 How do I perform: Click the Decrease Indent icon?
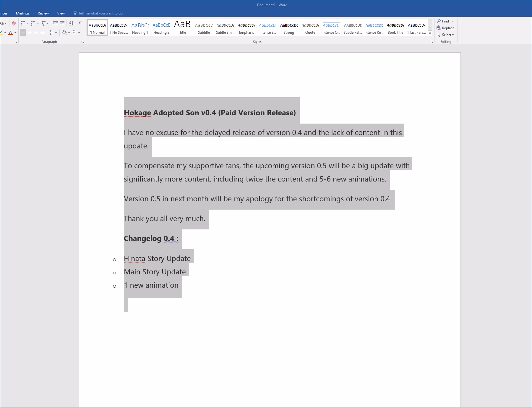coord(55,23)
